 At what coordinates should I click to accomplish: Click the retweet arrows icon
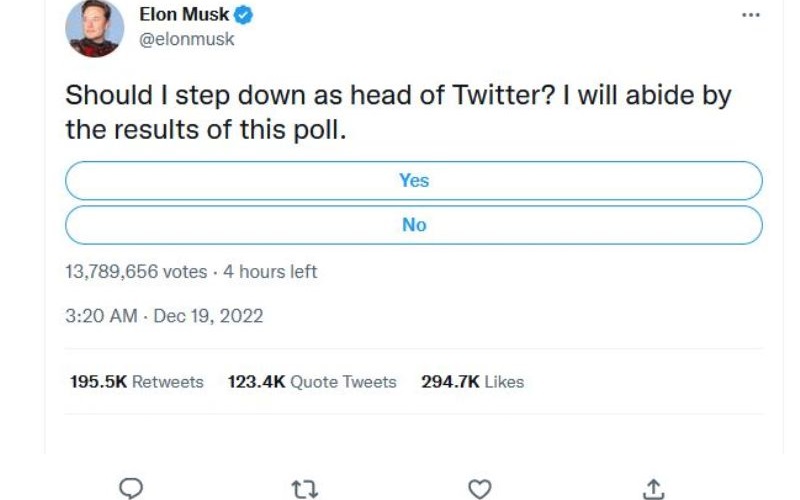pos(305,488)
